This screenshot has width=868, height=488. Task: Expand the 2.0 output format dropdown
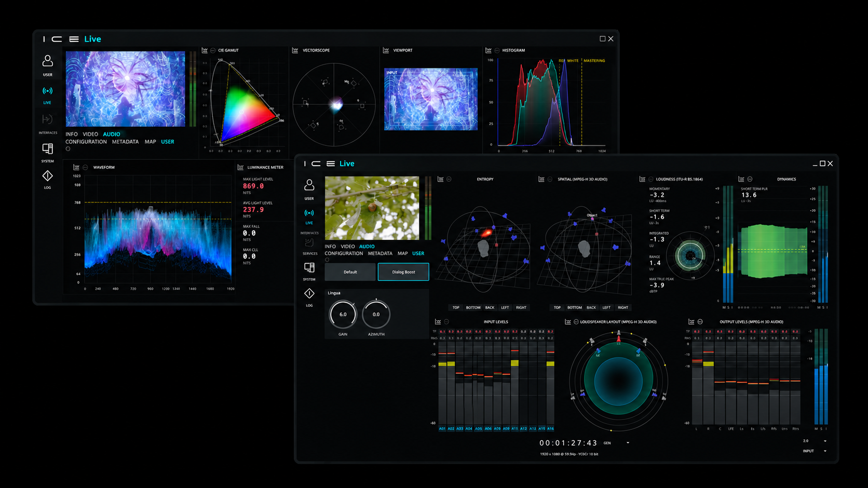click(x=825, y=441)
